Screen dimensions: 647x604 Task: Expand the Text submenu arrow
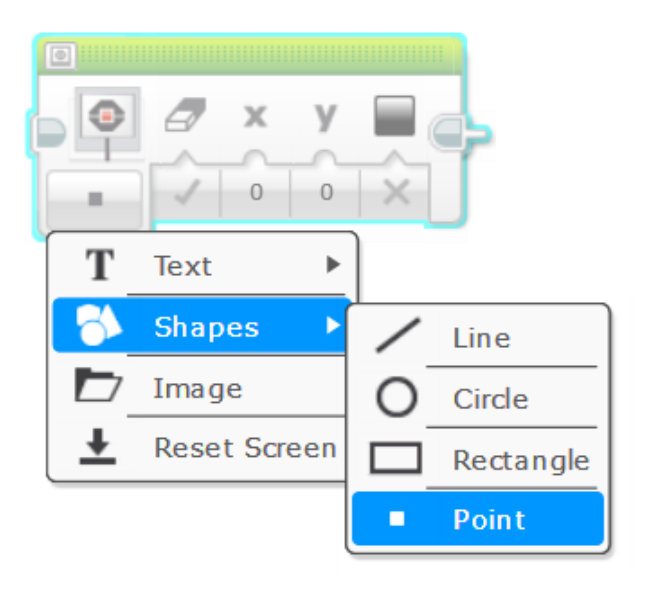pyautogui.click(x=333, y=265)
